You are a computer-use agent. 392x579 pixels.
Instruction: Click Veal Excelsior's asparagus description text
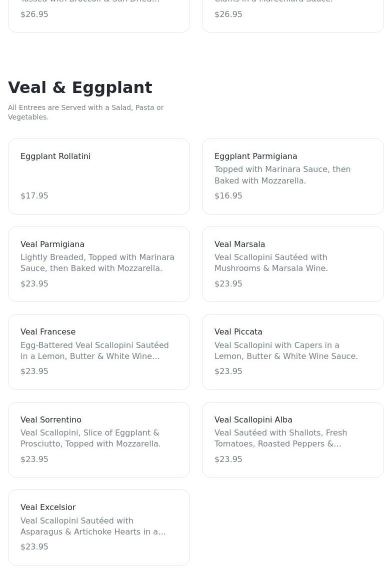pyautogui.click(x=93, y=526)
